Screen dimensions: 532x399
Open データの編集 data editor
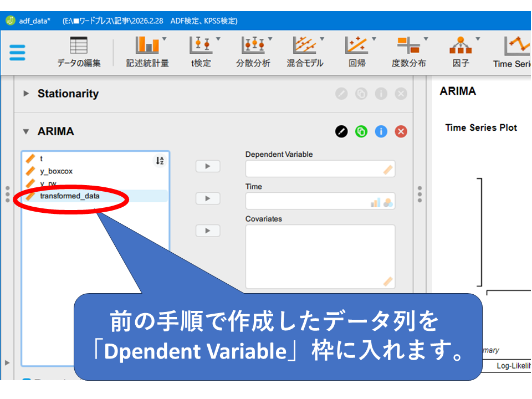click(x=79, y=53)
